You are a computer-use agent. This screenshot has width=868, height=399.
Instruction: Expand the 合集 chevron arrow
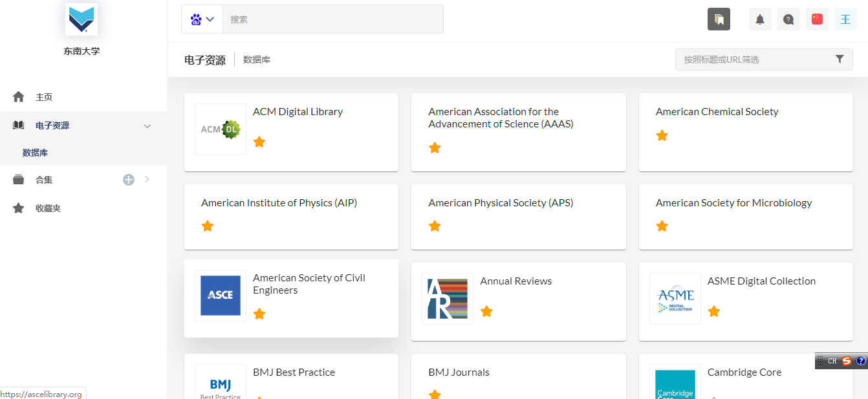pos(147,180)
